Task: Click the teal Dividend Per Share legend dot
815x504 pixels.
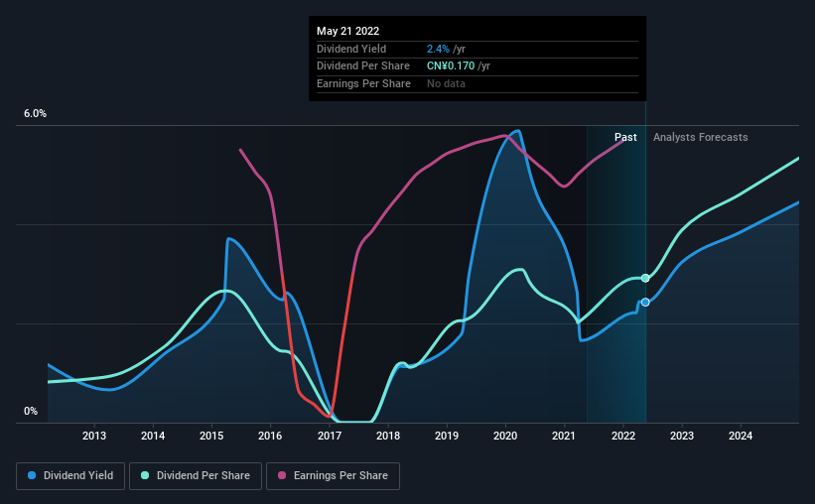Action: 145,475
